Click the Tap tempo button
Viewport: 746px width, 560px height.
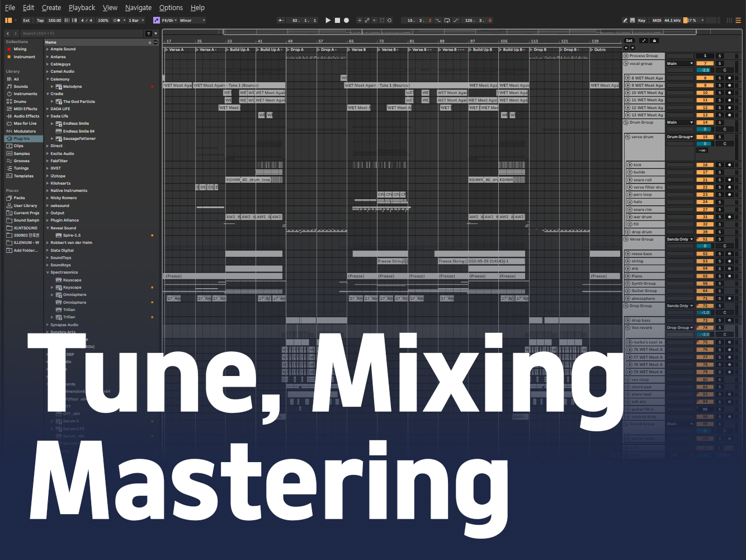(40, 20)
